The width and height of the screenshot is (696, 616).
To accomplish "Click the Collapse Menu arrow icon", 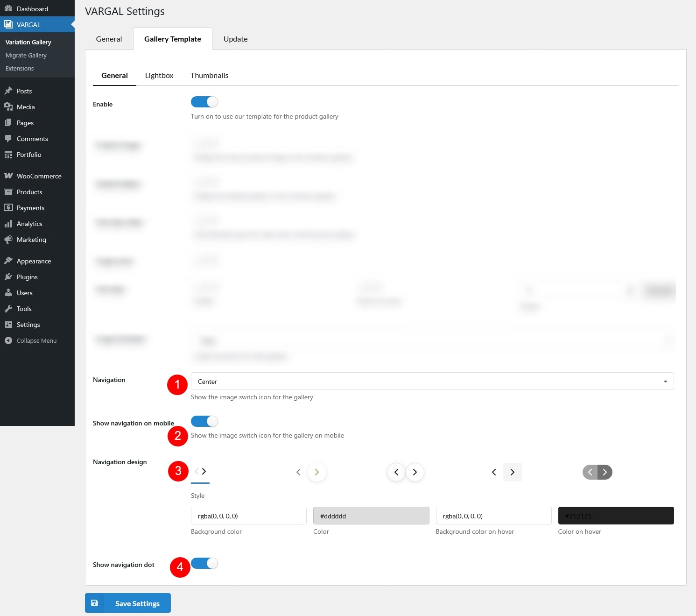I will pyautogui.click(x=8, y=340).
